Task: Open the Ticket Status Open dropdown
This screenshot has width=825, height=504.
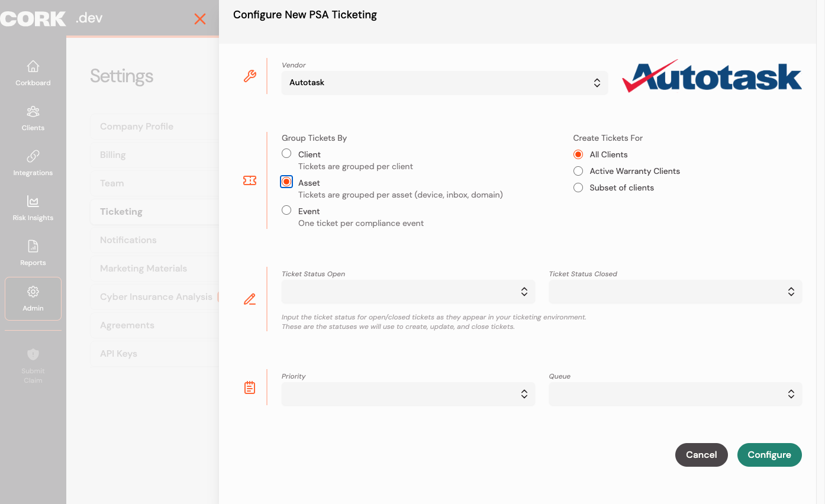Action: (408, 292)
